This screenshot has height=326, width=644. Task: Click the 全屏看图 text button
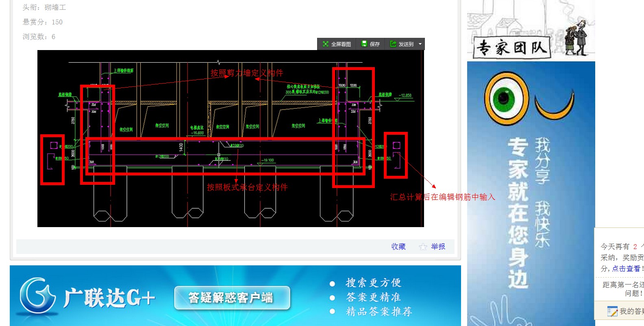(341, 44)
